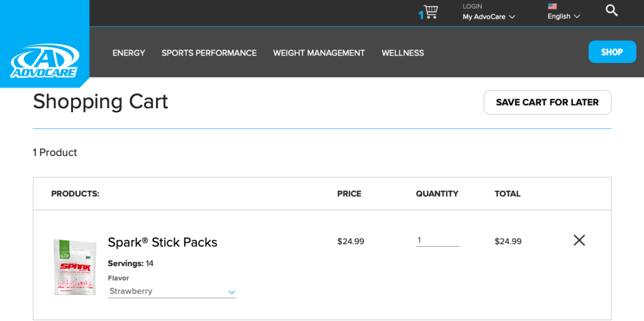Click the cart item count number 1
Screen dimensions: 644x321
[421, 15]
